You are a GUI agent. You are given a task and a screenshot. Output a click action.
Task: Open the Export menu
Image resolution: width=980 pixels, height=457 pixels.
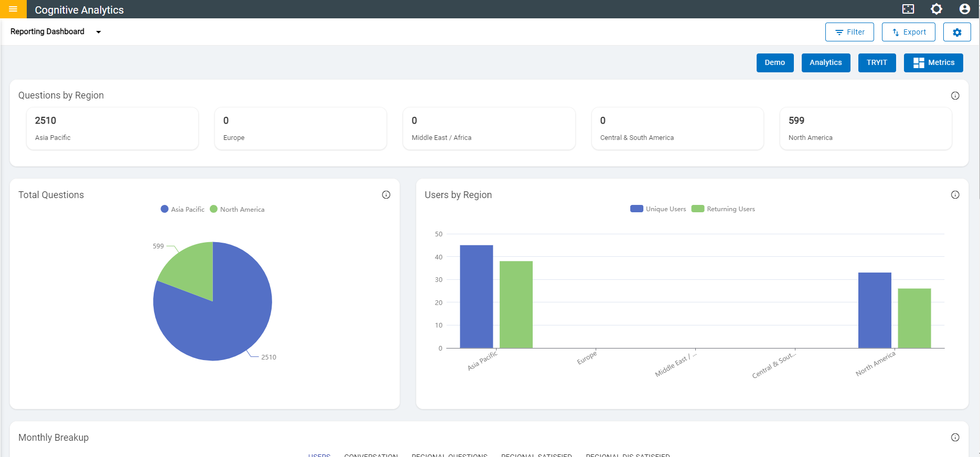pos(909,32)
